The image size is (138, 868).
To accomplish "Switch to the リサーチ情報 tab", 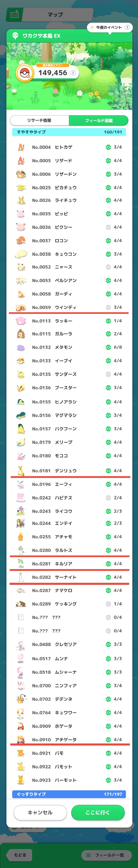I will click(x=39, y=120).
